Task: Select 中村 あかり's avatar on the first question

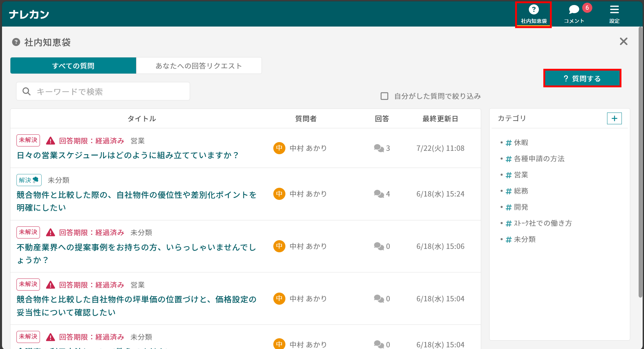Action: [279, 148]
